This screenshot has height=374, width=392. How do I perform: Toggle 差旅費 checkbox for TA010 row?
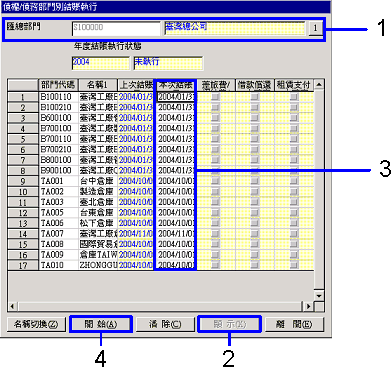[x=216, y=265]
